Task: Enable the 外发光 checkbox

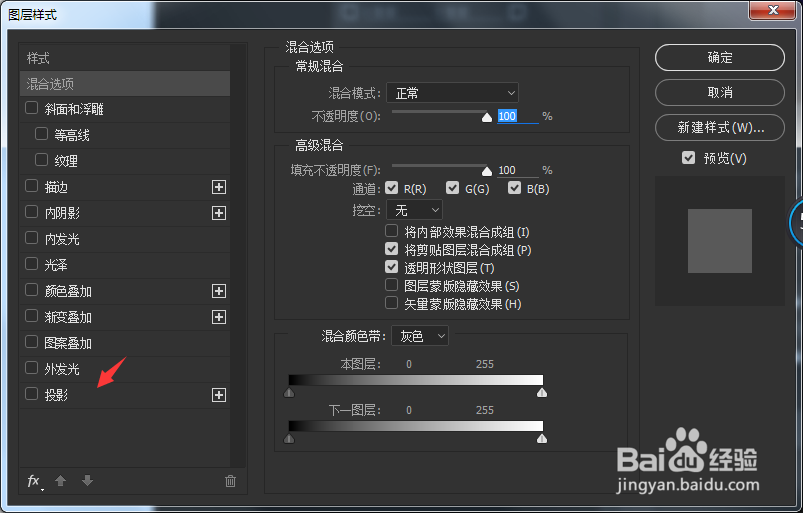Action: click(x=32, y=368)
